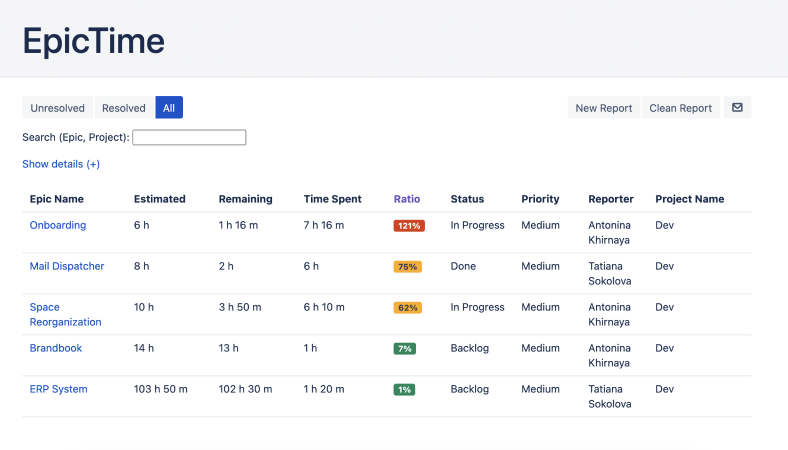Select the '1 h 20 m' time spent cell
The width and height of the screenshot is (788, 450).
point(324,389)
